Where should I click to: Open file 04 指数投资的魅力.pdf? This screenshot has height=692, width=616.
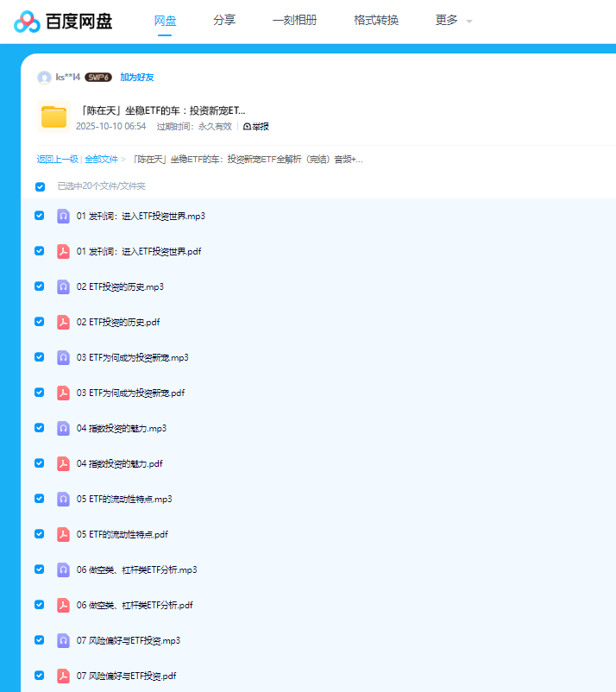point(120,463)
